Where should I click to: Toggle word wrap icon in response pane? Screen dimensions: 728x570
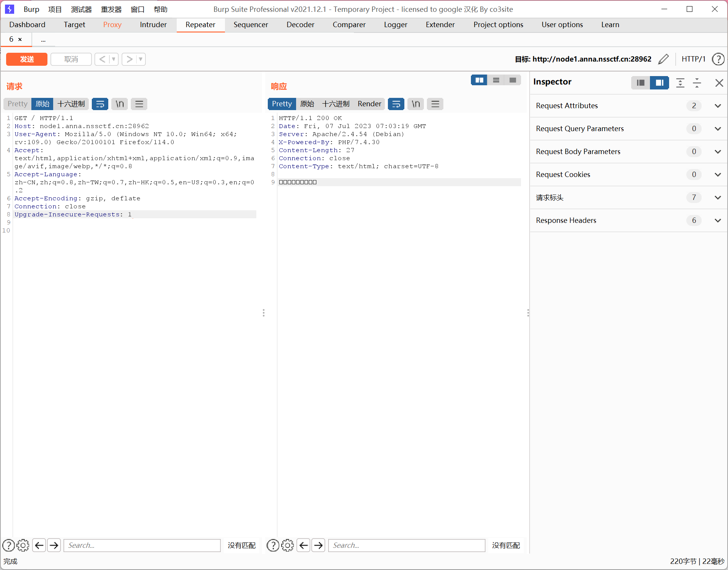click(396, 104)
